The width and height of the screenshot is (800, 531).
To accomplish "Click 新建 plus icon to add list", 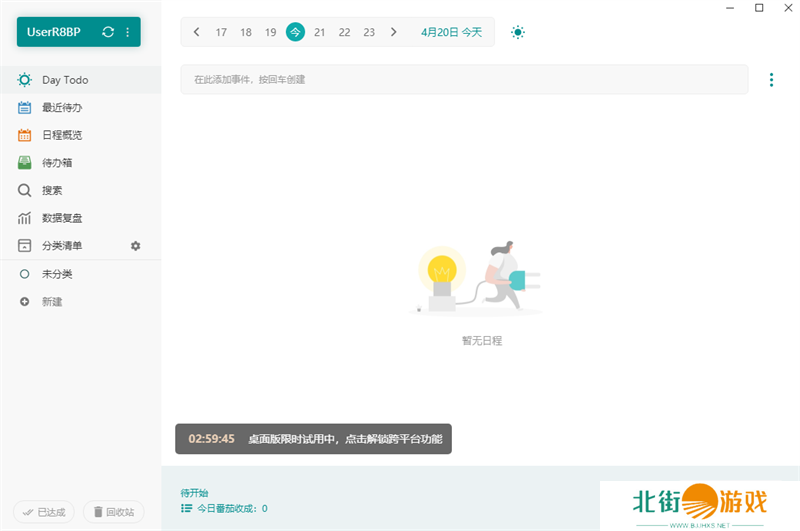I will [x=25, y=301].
